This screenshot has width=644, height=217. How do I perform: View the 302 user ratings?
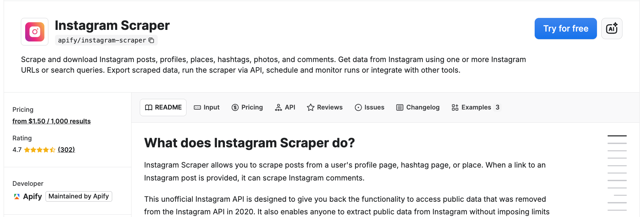(x=67, y=150)
